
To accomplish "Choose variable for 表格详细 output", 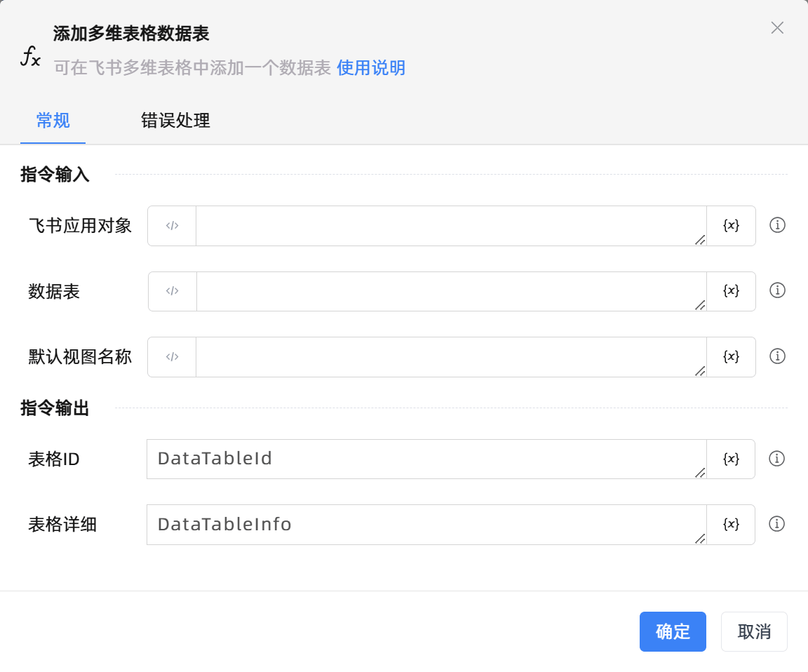I will click(x=731, y=525).
